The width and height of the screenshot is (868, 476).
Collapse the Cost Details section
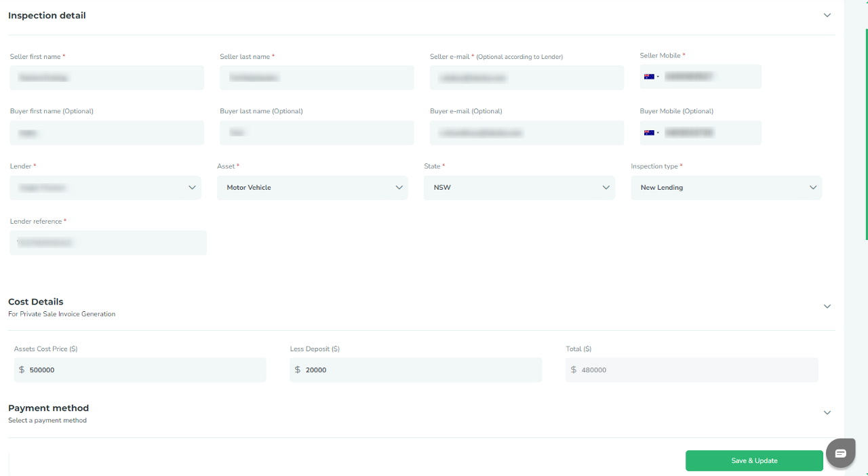(827, 306)
